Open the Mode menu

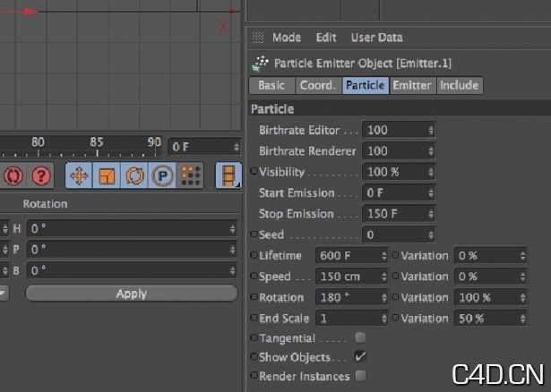click(287, 38)
